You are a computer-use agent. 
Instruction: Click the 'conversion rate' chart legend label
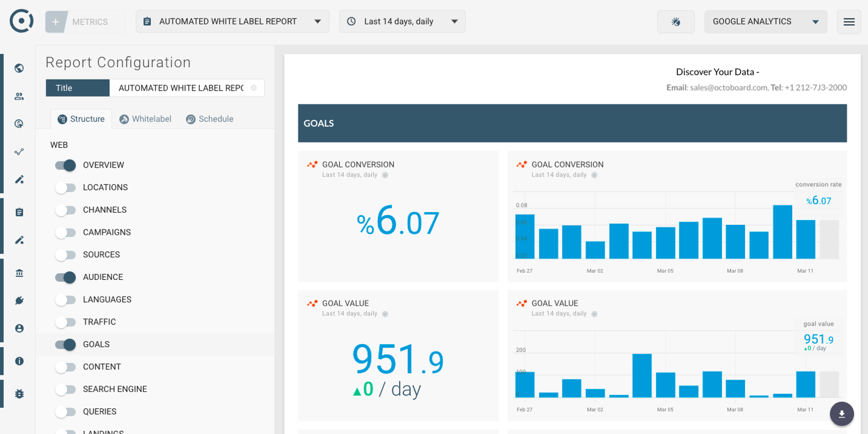(818, 185)
